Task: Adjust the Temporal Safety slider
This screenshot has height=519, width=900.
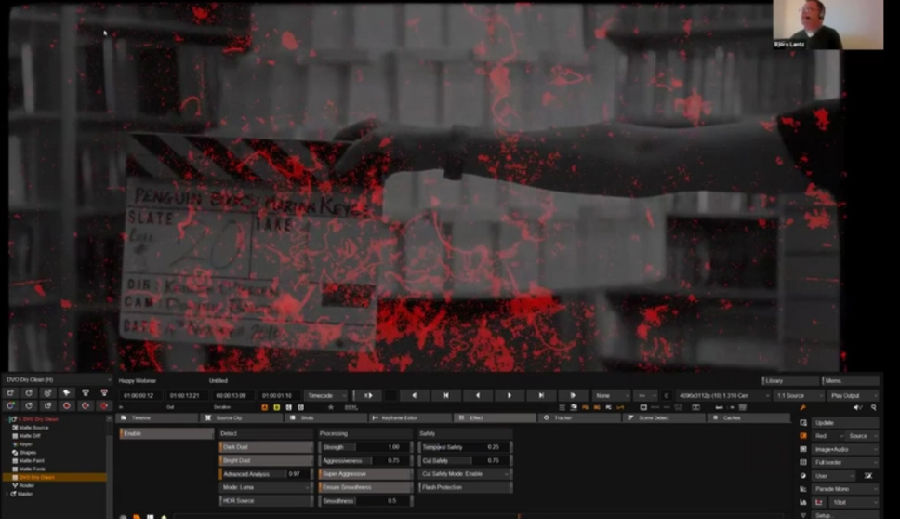Action: point(465,447)
